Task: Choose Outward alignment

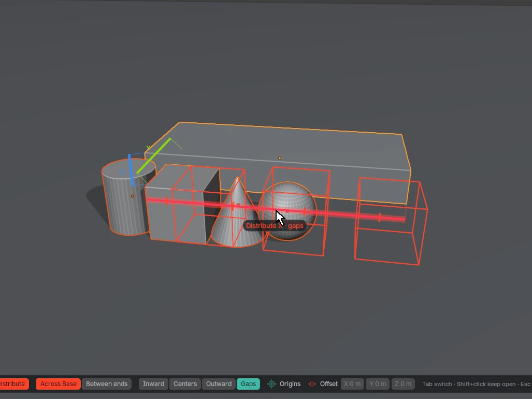Action: tap(219, 384)
